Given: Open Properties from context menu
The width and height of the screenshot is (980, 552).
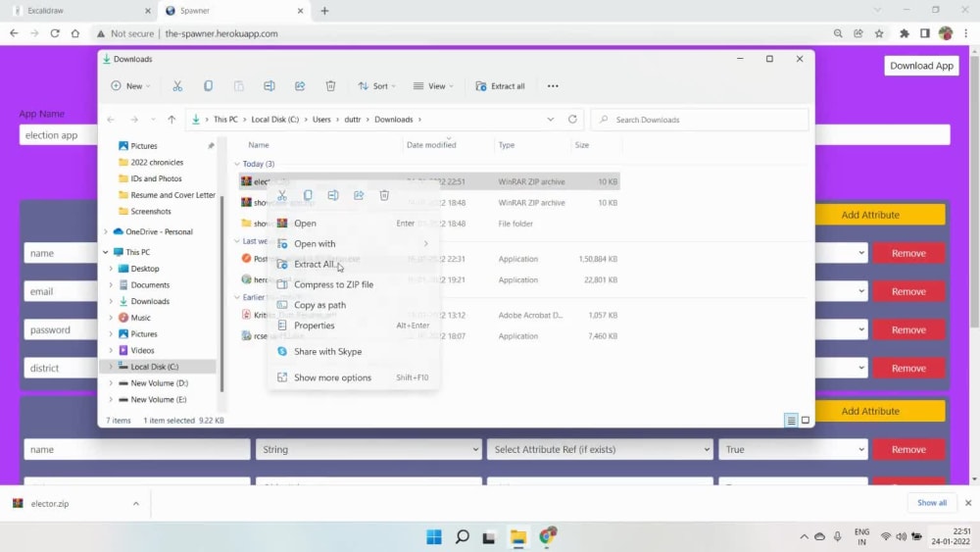Looking at the screenshot, I should [353, 326].
